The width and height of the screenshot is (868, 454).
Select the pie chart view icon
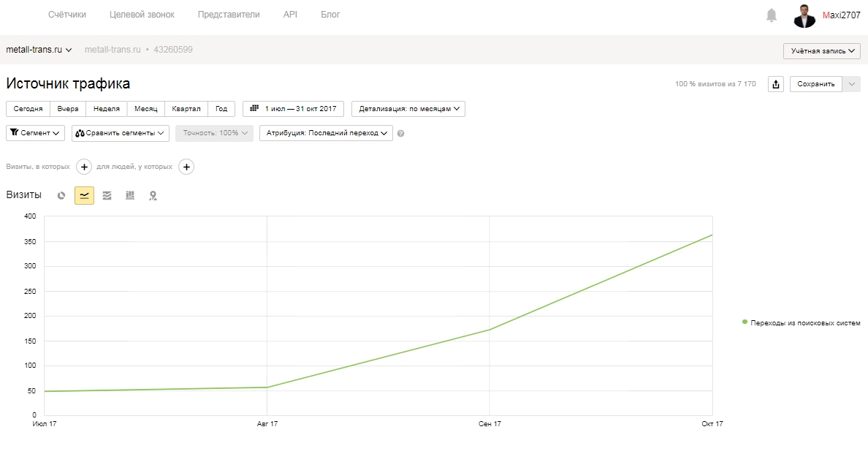(x=61, y=195)
